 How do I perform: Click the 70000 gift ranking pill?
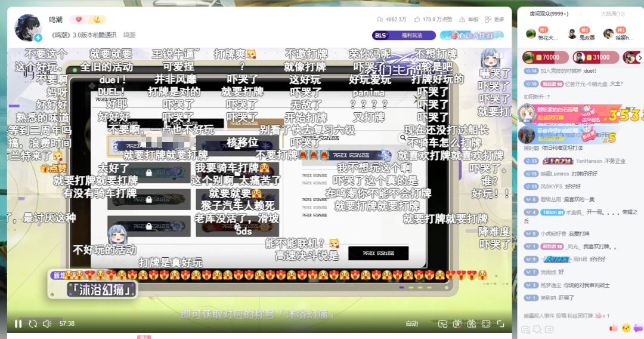(546, 57)
